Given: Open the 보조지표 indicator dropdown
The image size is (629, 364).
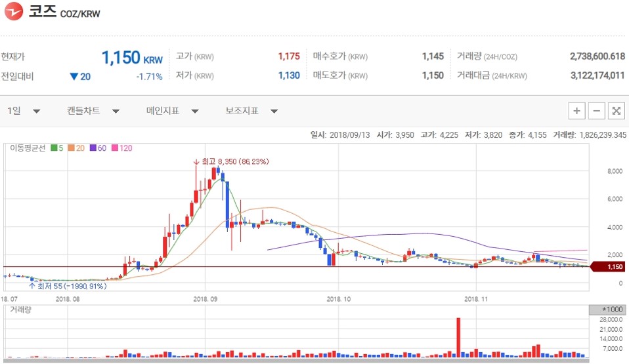Looking at the screenshot, I should coord(251,111).
